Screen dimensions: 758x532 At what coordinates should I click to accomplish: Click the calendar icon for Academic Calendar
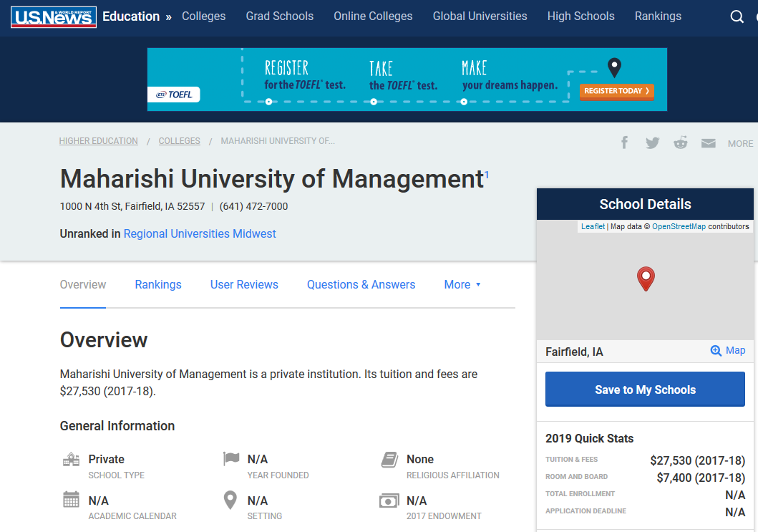71,500
